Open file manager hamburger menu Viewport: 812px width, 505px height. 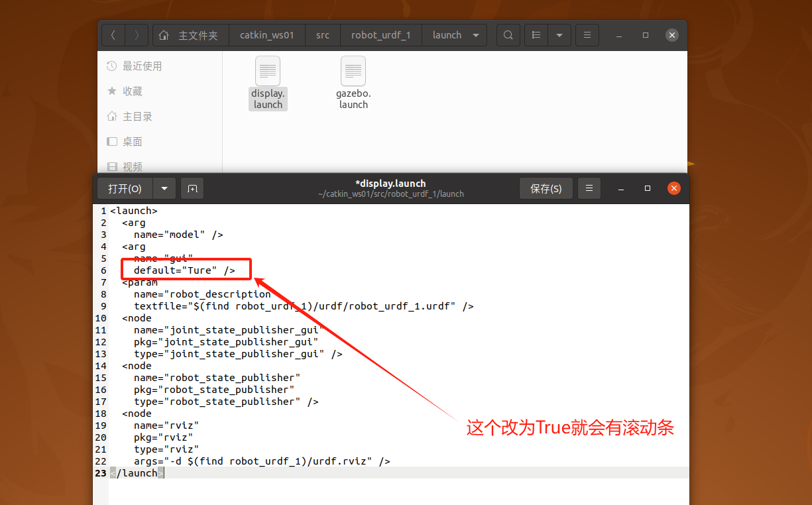click(587, 35)
